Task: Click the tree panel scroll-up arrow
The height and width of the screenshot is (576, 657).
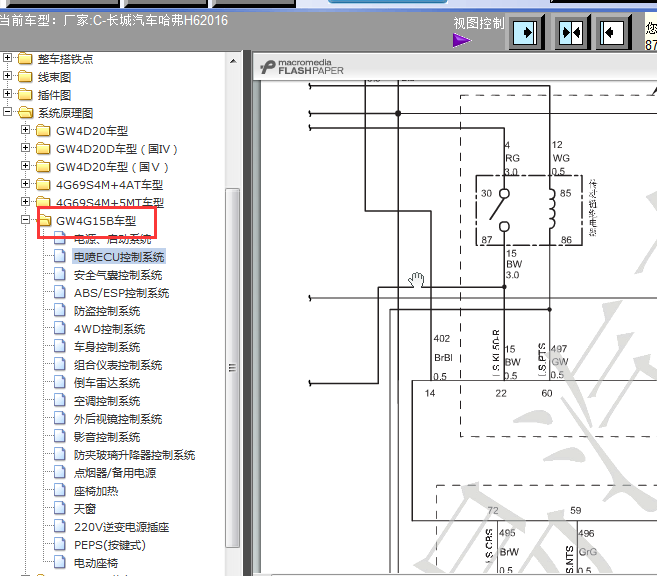Action: pos(233,61)
